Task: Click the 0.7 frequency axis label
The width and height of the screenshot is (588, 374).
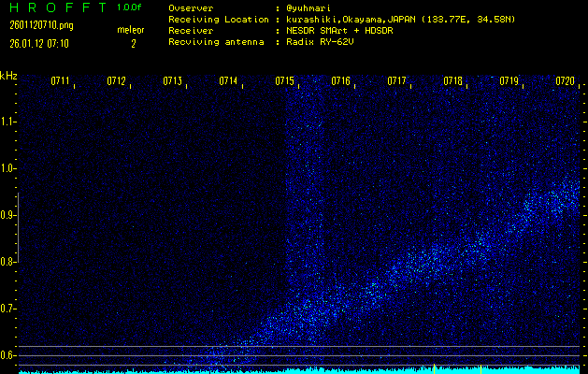Action: click(8, 309)
